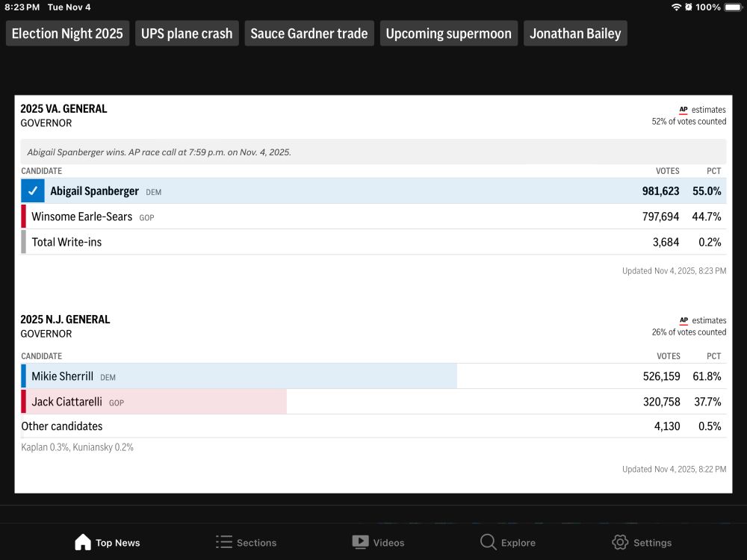Select the Total Write-ins row label
Screen dimensions: 747x560
click(66, 242)
